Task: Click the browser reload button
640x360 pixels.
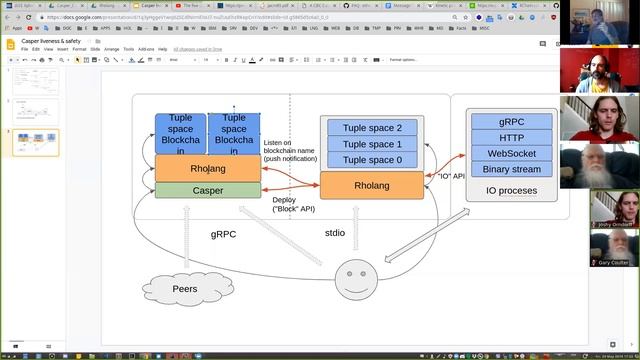Action: pyautogui.click(x=29, y=18)
